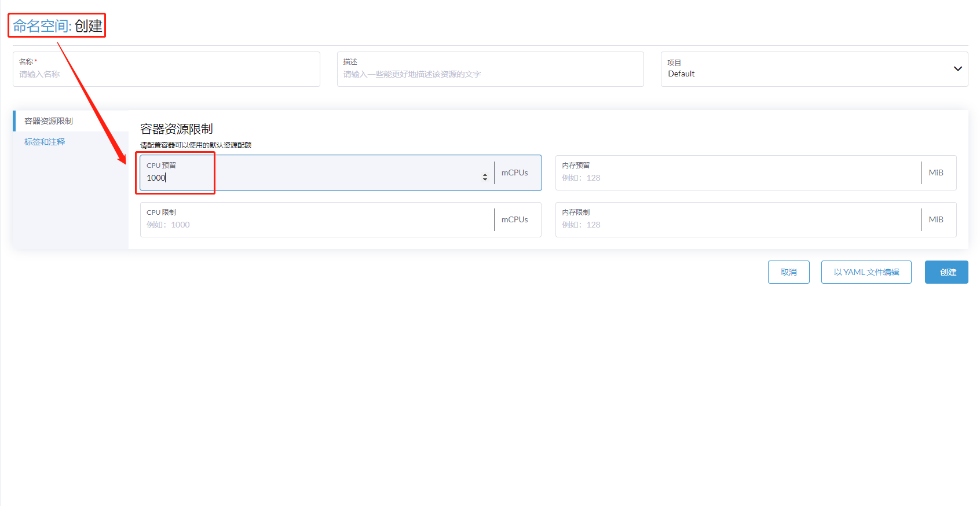Click the 描述 description input field
The height and width of the screenshot is (506, 980).
tap(491, 69)
